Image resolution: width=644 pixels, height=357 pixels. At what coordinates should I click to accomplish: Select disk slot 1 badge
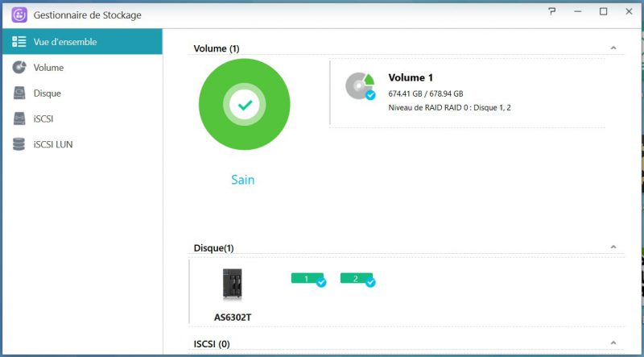[308, 280]
